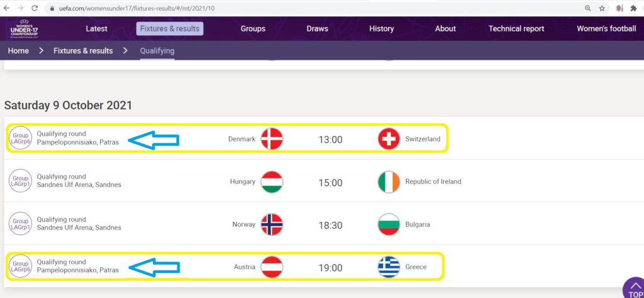Bookmark page with star icon
Screen dimensions: 644x298
pyautogui.click(x=602, y=8)
